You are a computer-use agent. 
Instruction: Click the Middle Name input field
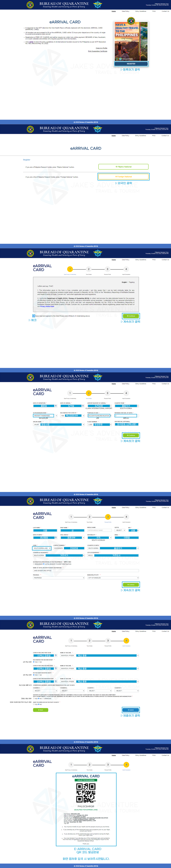(99, 530)
